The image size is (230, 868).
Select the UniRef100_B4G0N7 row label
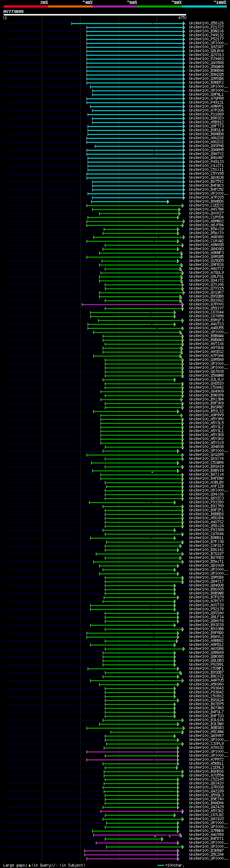[206, 158]
